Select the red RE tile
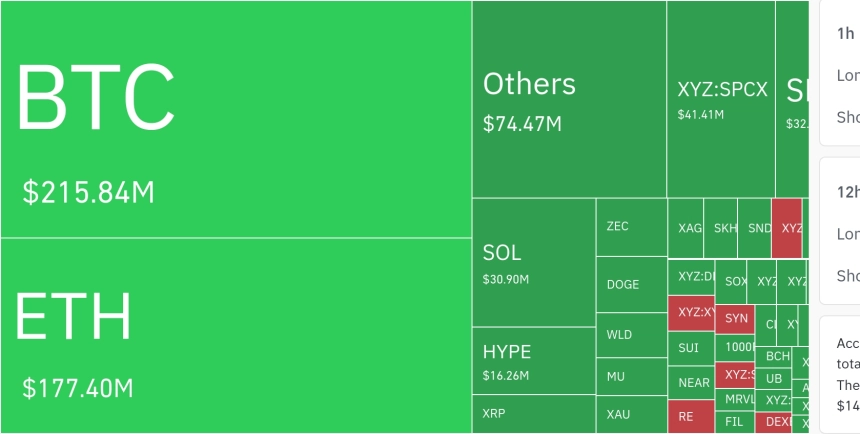This screenshot has width=860, height=434. (x=691, y=417)
